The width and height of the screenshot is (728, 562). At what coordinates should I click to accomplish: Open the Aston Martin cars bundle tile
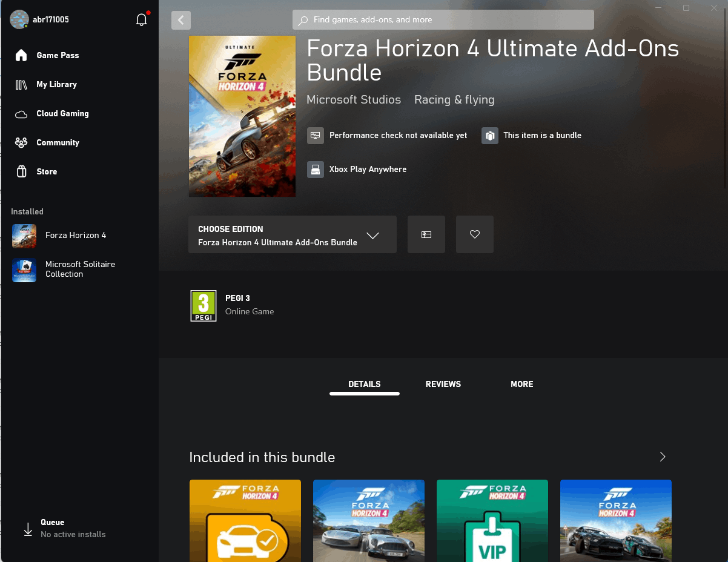369,521
